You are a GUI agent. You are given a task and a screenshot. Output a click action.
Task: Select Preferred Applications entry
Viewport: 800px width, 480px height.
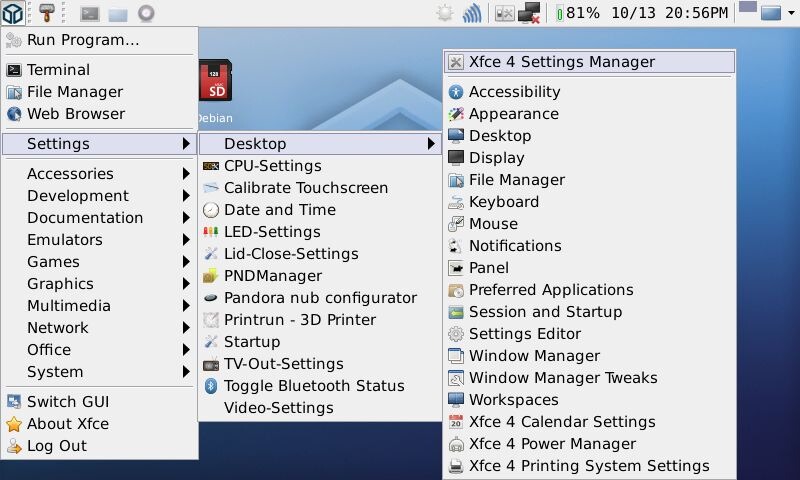(589, 290)
